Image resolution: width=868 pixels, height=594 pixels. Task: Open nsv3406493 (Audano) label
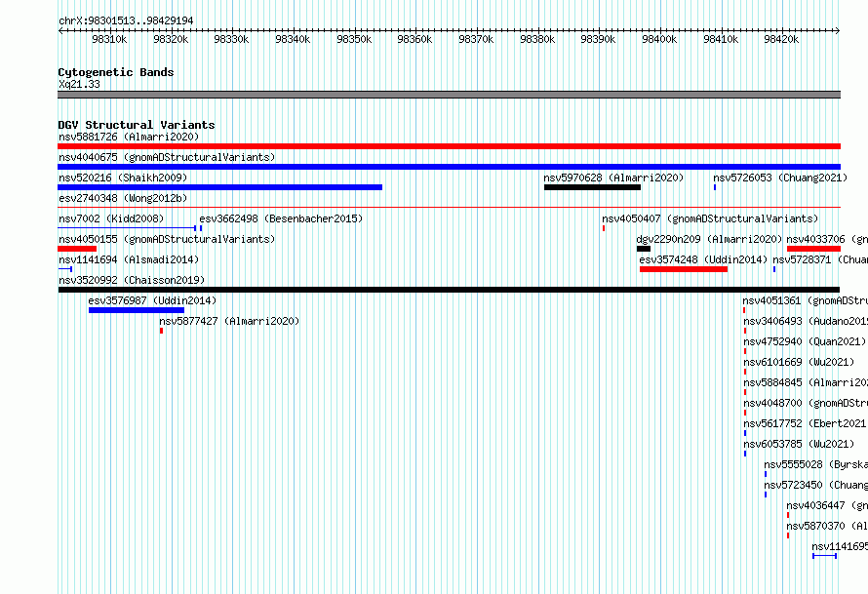(806, 321)
